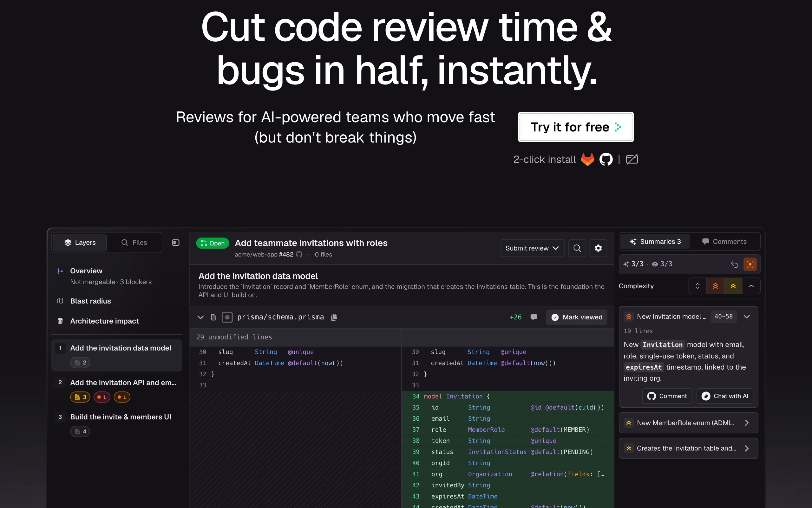Toggle the orange focus target icon
Screen dimensions: 812x508
point(750,264)
